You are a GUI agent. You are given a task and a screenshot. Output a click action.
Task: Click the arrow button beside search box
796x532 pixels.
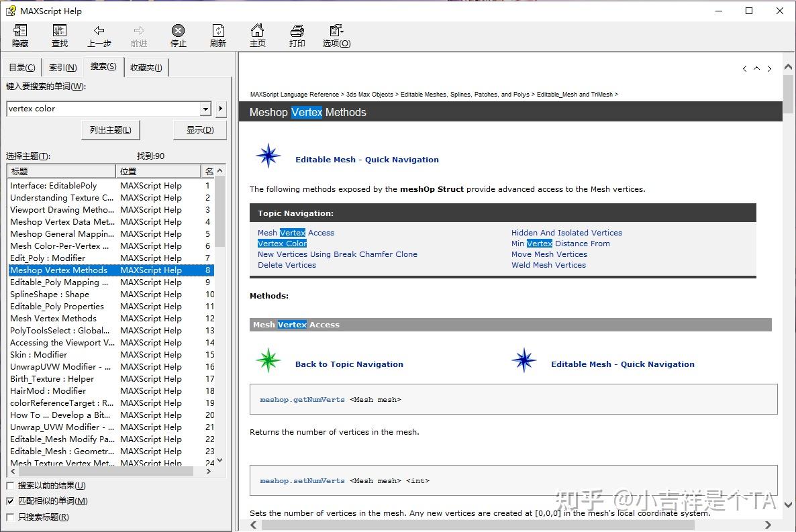(219, 109)
